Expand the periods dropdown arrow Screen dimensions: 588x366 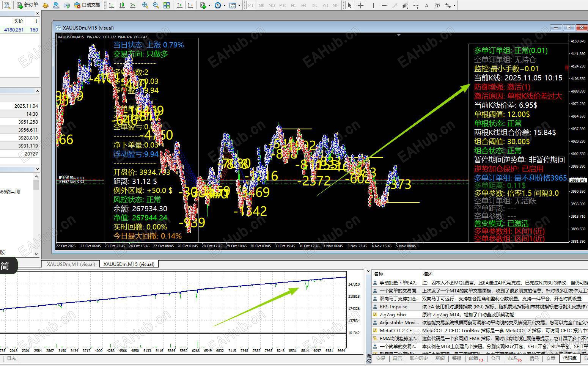tap(224, 5)
